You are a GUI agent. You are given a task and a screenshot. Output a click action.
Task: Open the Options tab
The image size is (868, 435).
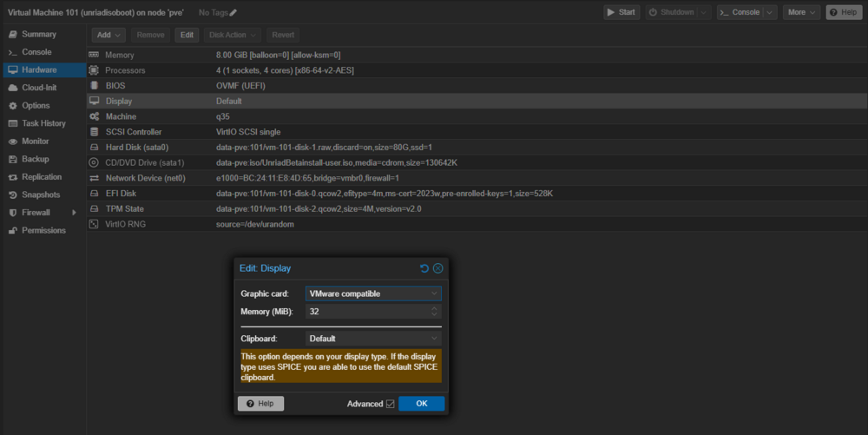tap(43, 106)
